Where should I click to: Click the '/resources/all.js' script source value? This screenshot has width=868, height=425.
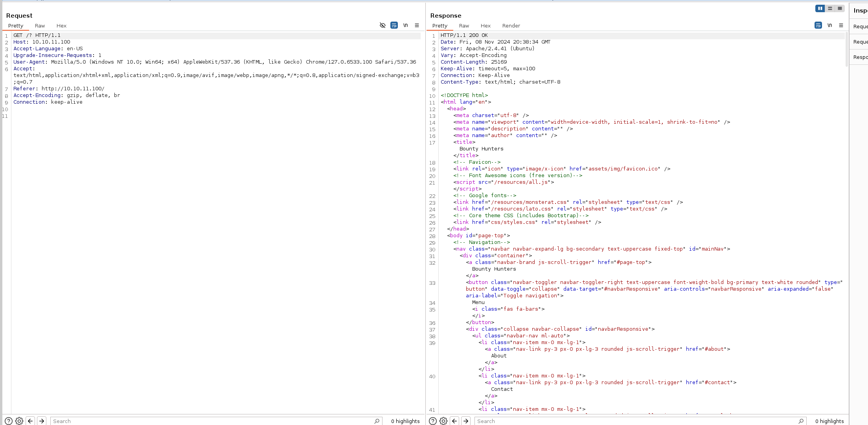(521, 182)
